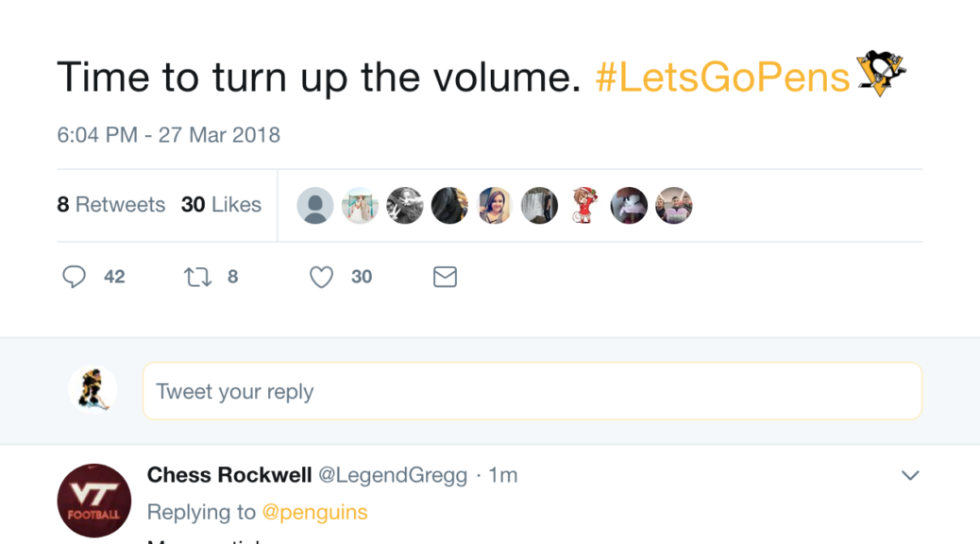
Task: Click the envelope direct message icon
Action: pos(445,277)
